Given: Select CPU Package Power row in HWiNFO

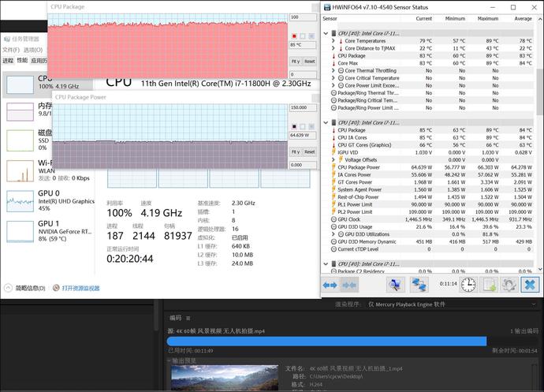Looking at the screenshot, I should tap(431, 167).
